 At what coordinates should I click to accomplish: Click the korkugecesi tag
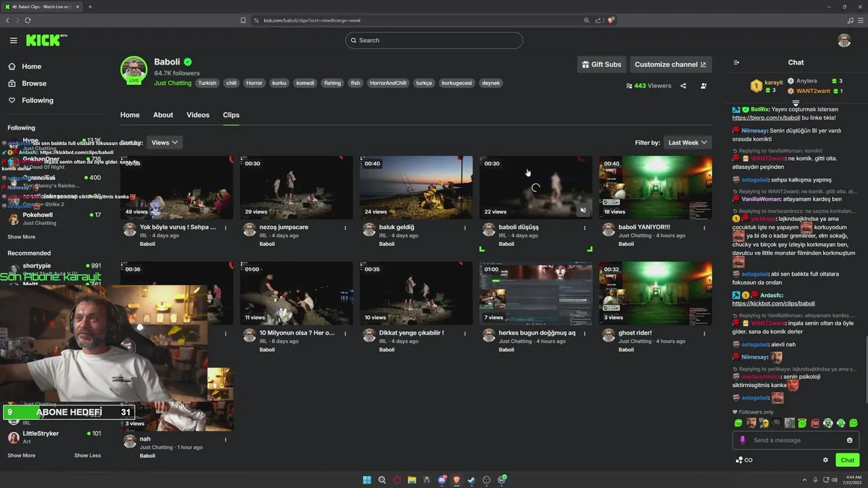[x=456, y=83]
